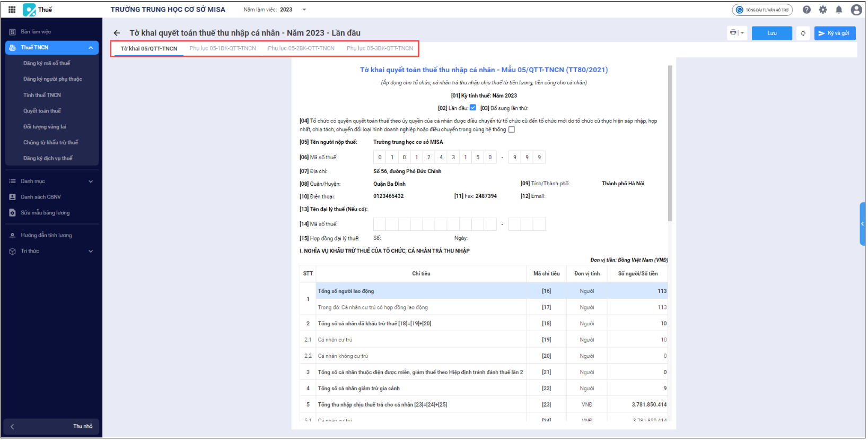Click the Số người/Số tiền column header
Image resolution: width=868 pixels, height=440 pixels.
pos(638,274)
